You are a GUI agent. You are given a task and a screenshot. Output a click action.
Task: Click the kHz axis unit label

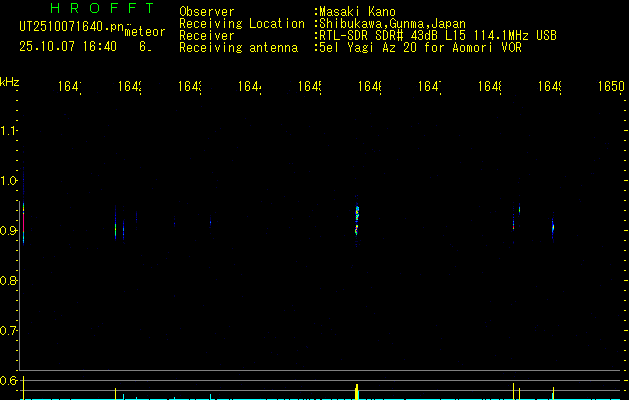9,82
